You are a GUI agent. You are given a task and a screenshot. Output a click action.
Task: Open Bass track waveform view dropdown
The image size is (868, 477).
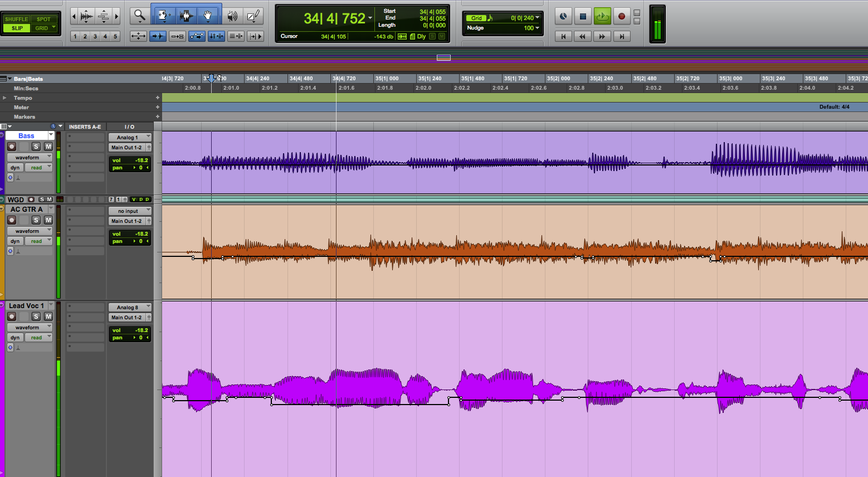pos(30,158)
